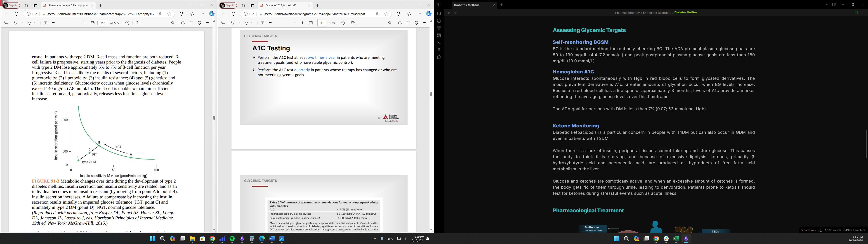Viewport: 868px width, 244px height.
Task: Search inside Diabetes2024 PDF
Action: 390,23
